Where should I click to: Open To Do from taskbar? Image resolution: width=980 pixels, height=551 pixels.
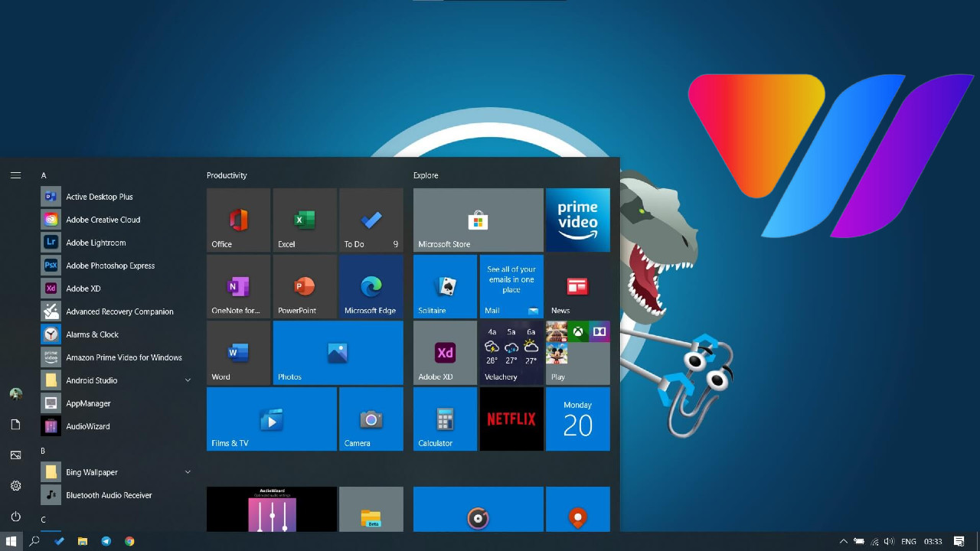[x=59, y=541]
